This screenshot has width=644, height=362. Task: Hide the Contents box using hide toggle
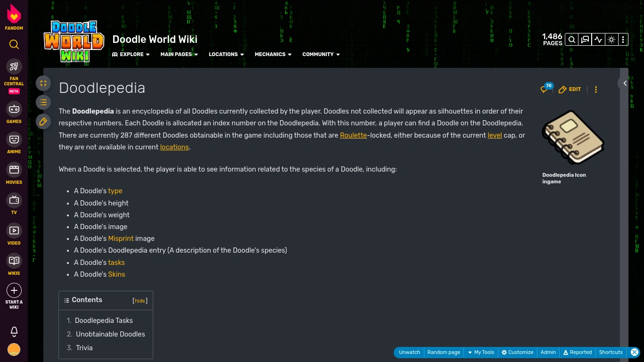click(x=140, y=301)
